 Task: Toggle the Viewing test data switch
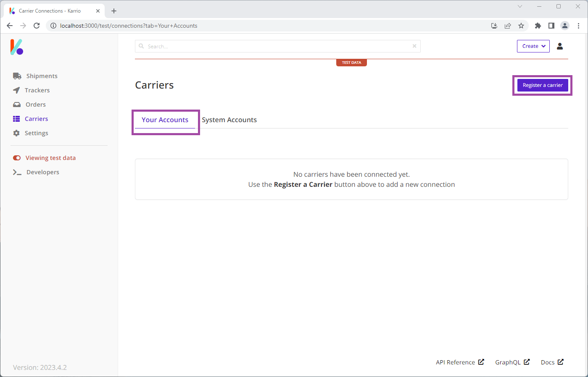pos(17,158)
